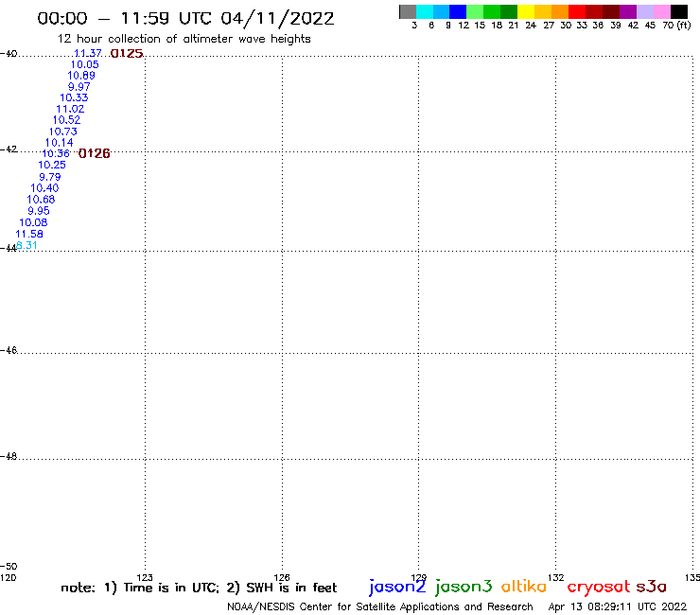Pick the pink swatch in color scale

[661, 11]
